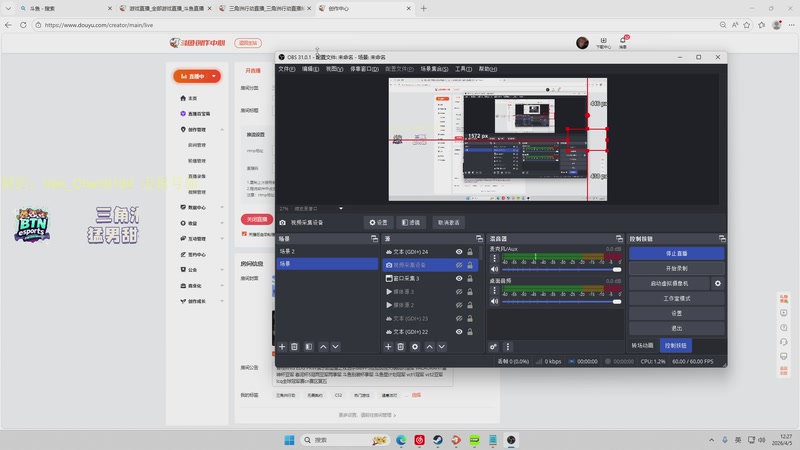
Task: Click the 开始录制 button
Action: tap(677, 268)
